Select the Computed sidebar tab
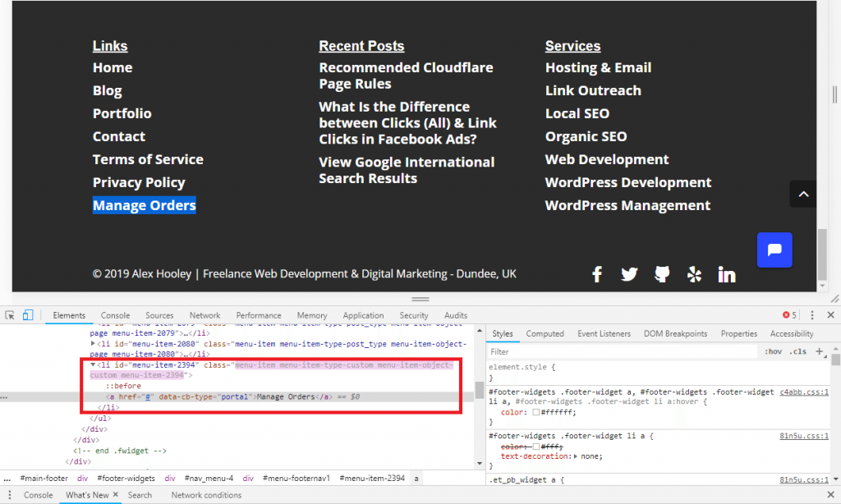This screenshot has width=841, height=504. (x=545, y=333)
